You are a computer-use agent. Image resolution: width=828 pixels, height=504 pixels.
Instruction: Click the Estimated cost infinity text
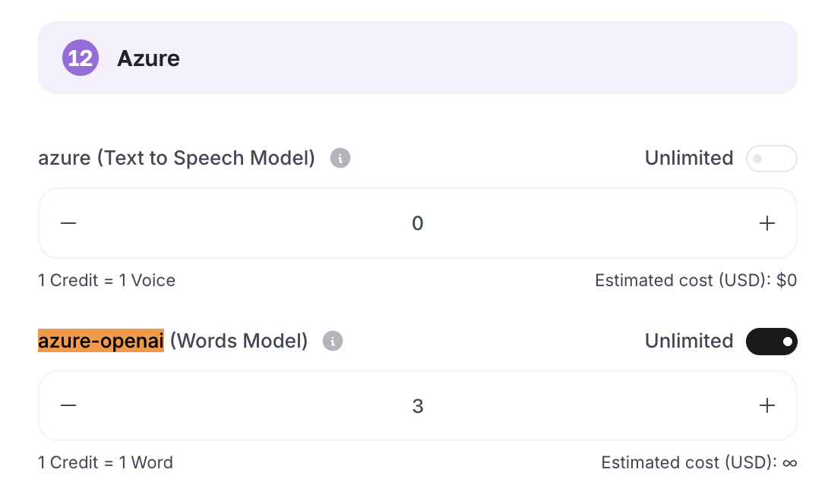(x=699, y=462)
